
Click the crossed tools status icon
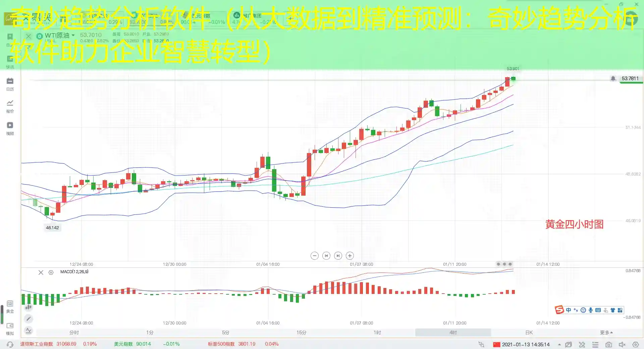(x=582, y=345)
